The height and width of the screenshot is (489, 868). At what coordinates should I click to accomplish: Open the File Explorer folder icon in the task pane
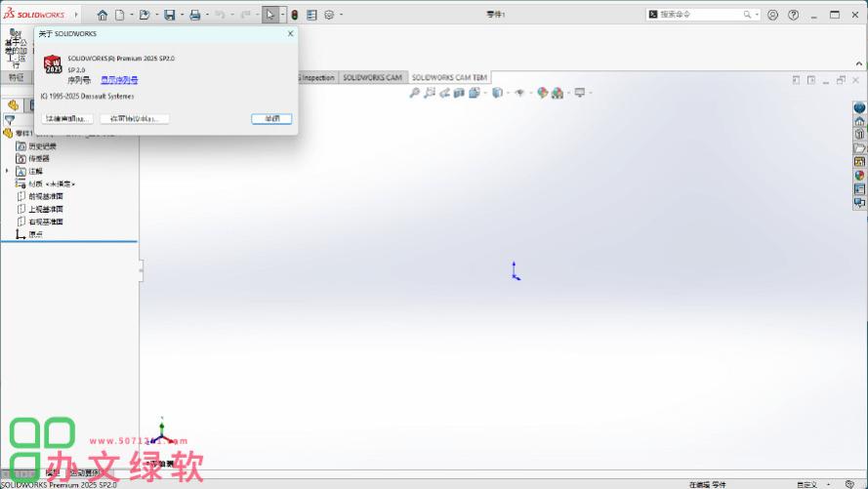point(859,147)
